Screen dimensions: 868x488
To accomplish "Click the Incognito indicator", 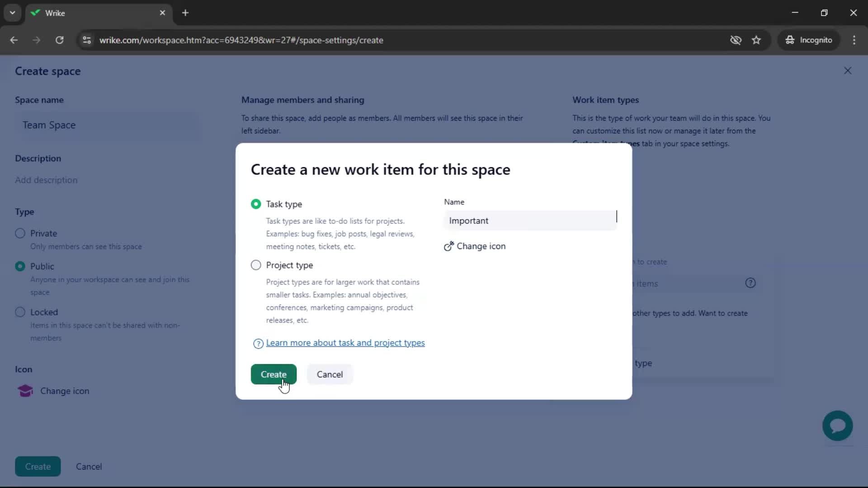I will (x=809, y=40).
